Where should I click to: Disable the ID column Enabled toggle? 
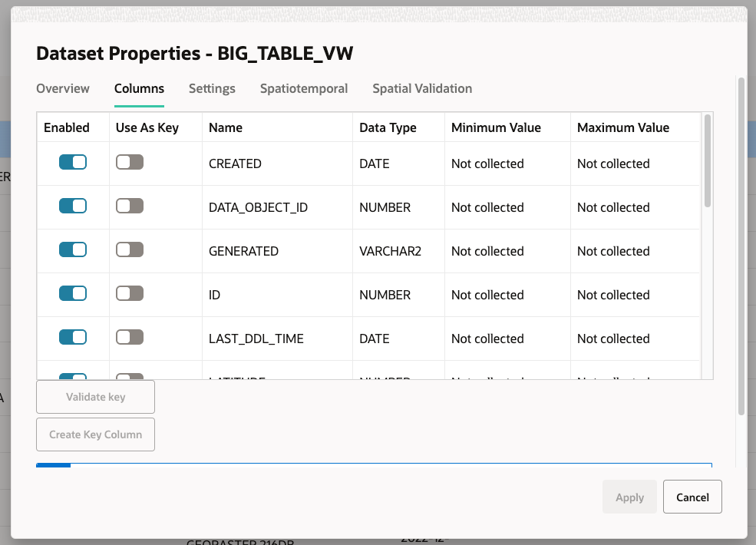click(73, 293)
